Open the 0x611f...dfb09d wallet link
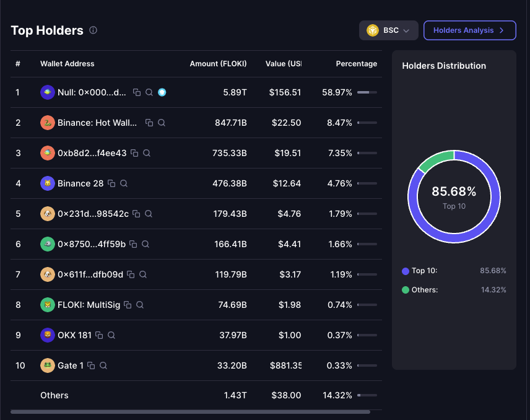 tap(90, 274)
